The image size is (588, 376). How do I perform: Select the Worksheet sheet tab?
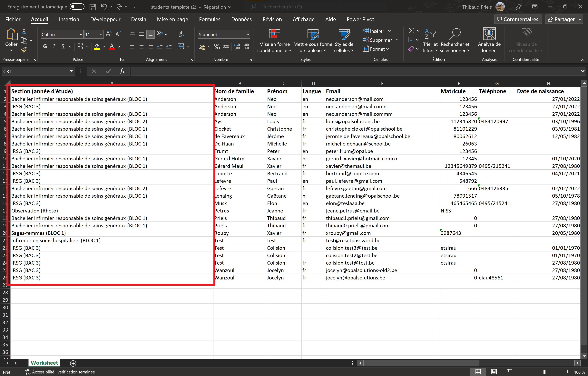pos(44,363)
